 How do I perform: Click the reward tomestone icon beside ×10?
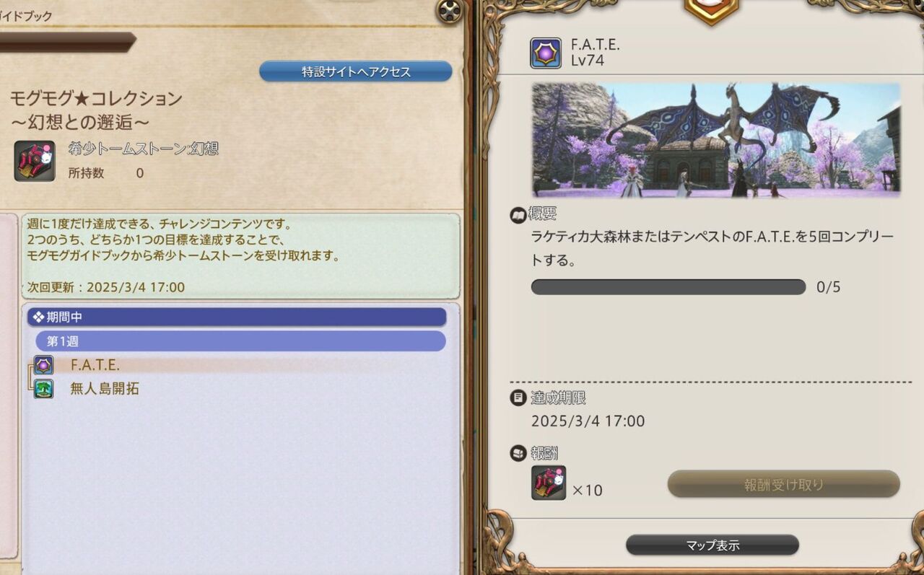[x=549, y=483]
